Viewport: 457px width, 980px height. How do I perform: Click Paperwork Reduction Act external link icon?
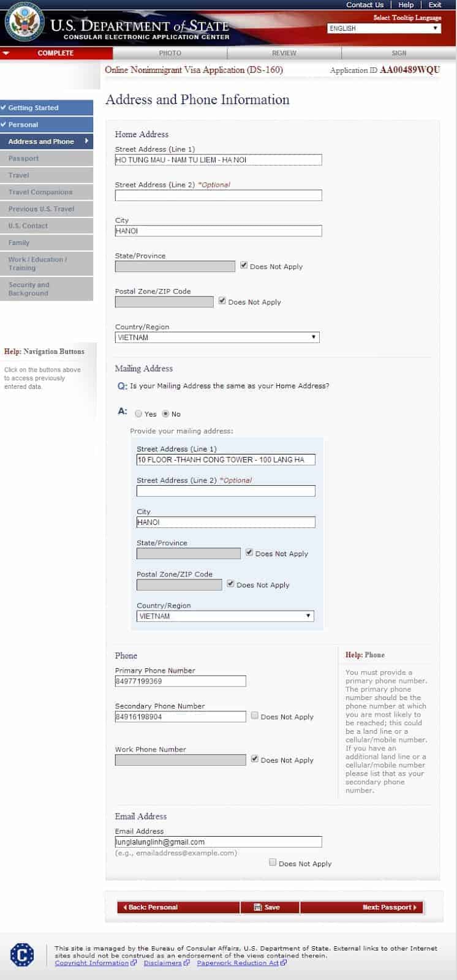284,963
